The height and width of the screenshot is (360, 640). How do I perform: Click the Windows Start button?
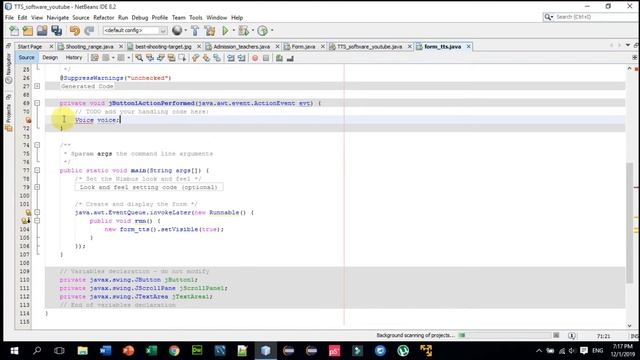[x=14, y=351]
